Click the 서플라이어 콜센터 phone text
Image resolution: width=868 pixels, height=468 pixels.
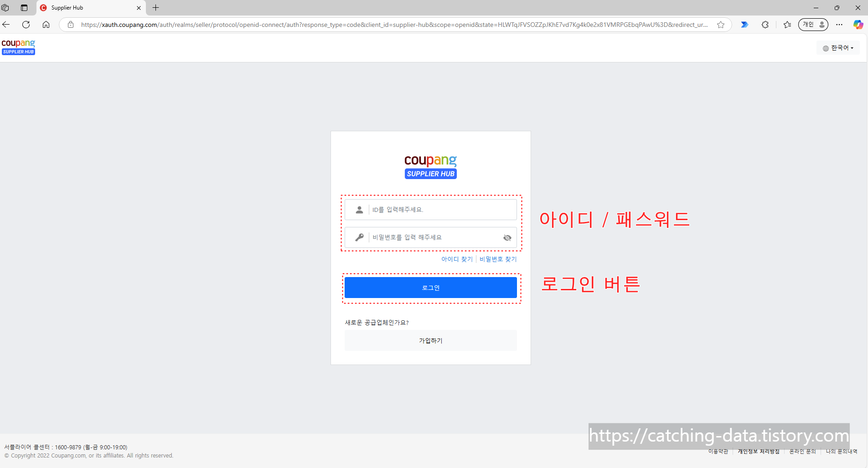(x=66, y=447)
